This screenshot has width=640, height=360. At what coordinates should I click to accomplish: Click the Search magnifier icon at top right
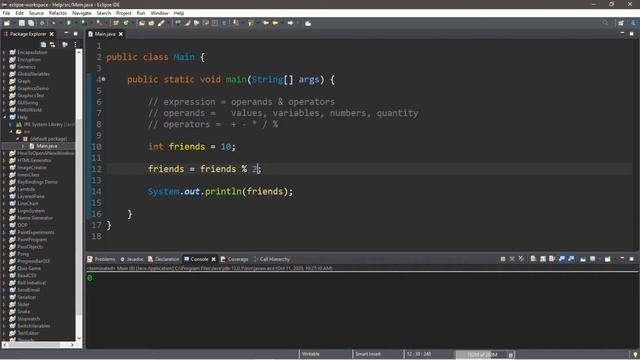(605, 23)
